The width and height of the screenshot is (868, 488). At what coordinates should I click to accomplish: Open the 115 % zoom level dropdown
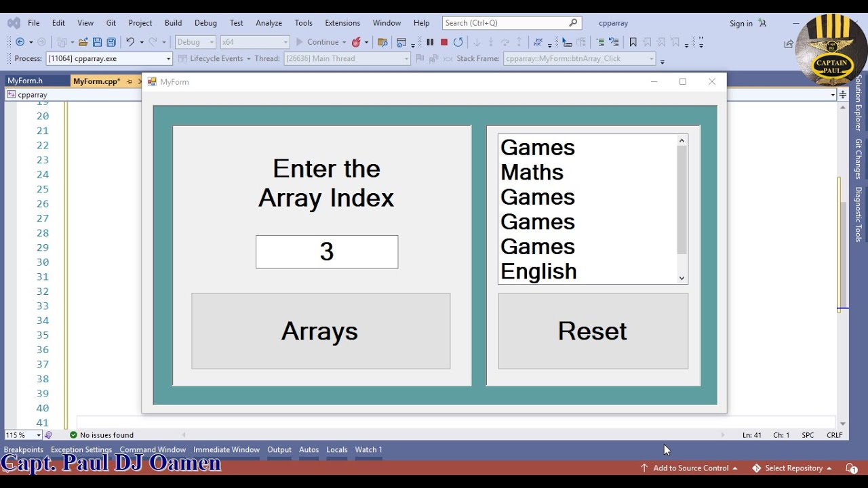click(23, 435)
